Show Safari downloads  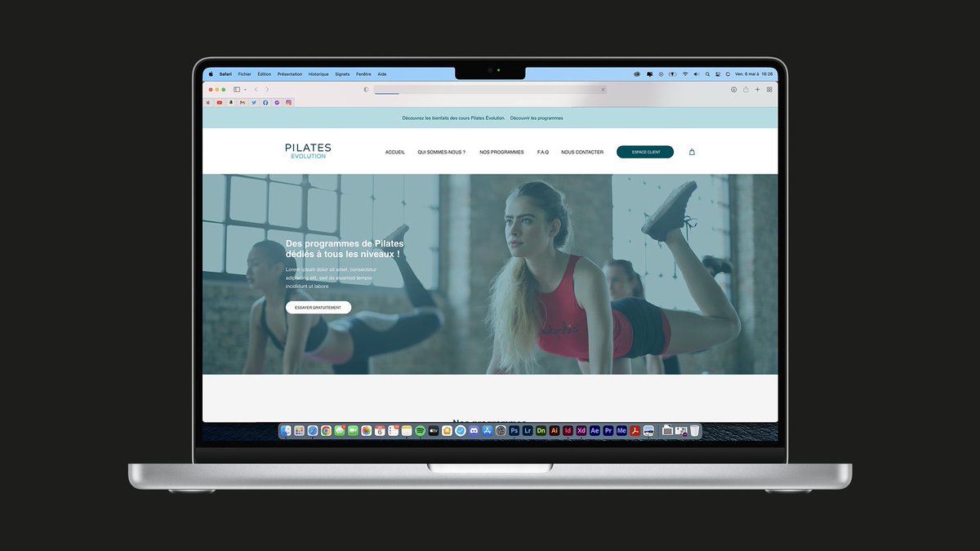[733, 90]
